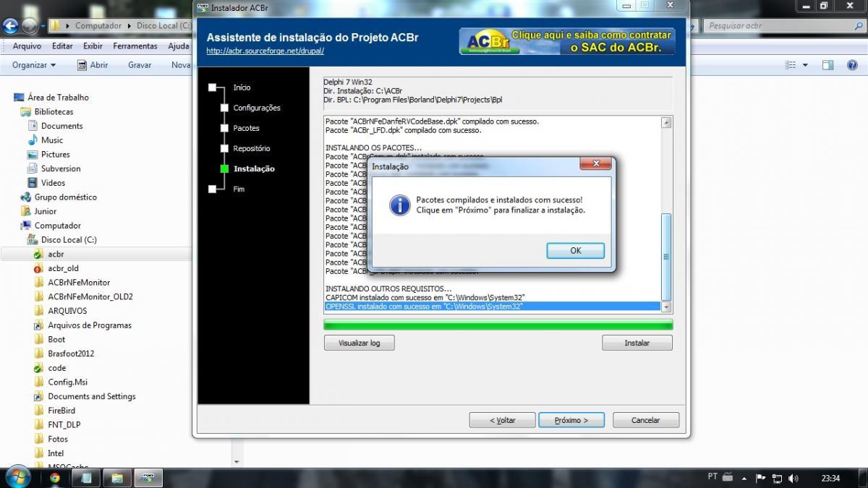
Task: Click the Visualizar log button
Action: (359, 343)
